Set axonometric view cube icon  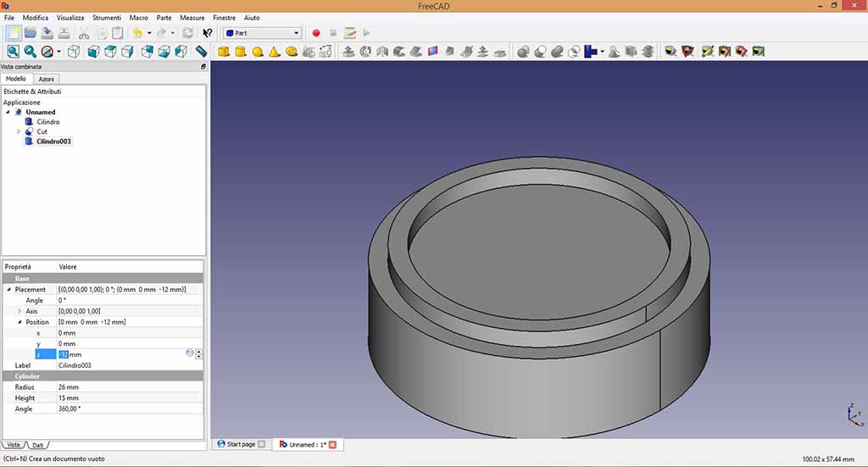pyautogui.click(x=74, y=52)
